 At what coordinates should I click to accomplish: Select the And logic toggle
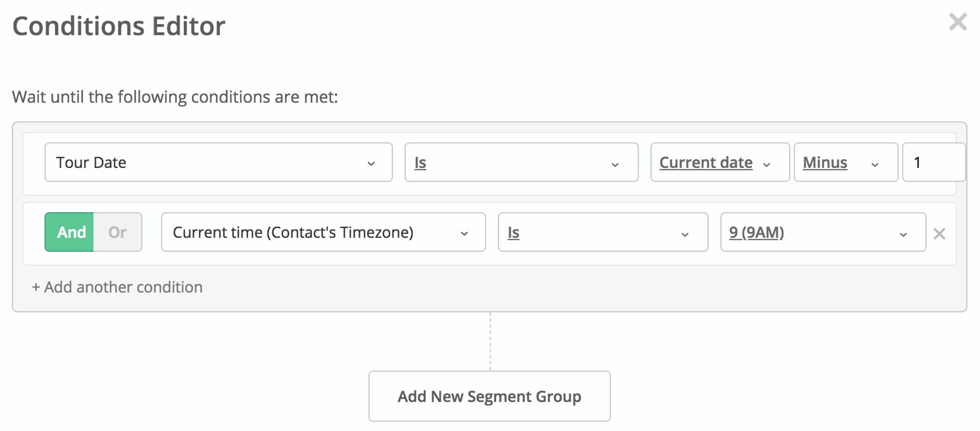(72, 232)
